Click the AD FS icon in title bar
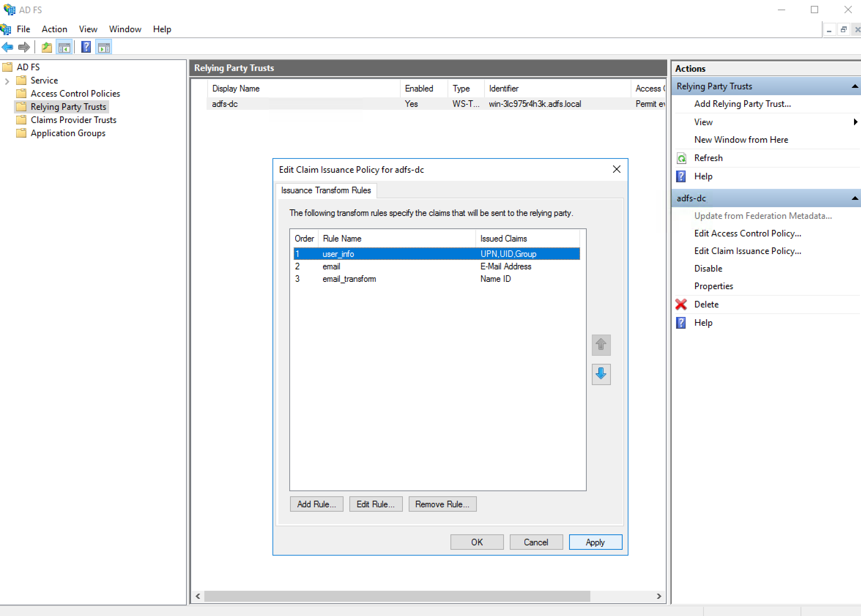 (9, 10)
